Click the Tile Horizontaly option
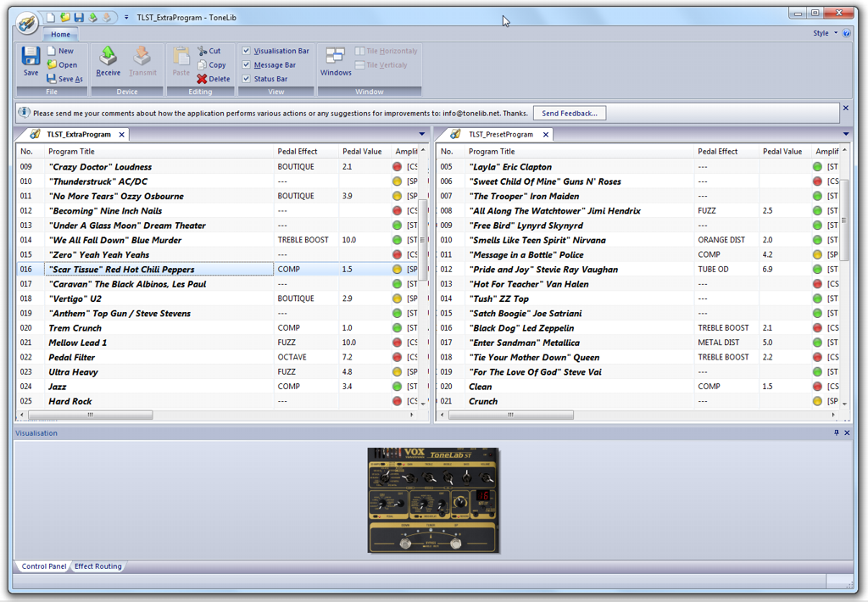The image size is (868, 602). click(x=387, y=51)
